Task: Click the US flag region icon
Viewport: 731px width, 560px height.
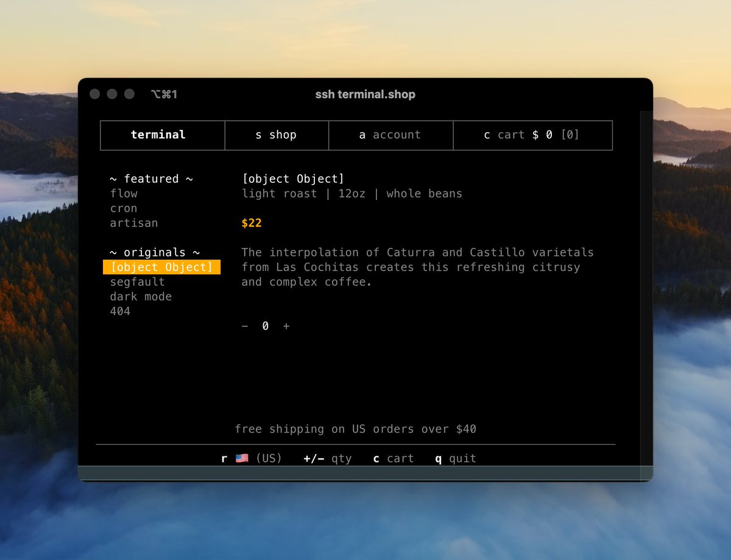Action: click(242, 458)
